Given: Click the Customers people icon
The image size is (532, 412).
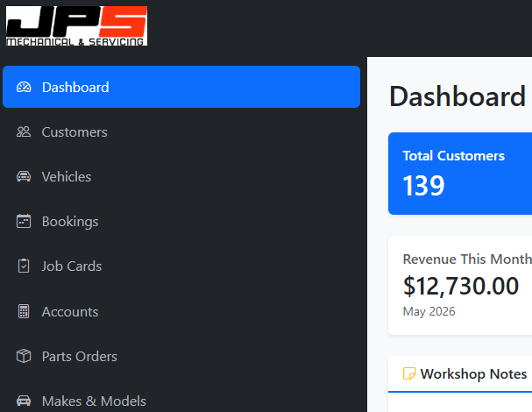Looking at the screenshot, I should click(x=24, y=131).
